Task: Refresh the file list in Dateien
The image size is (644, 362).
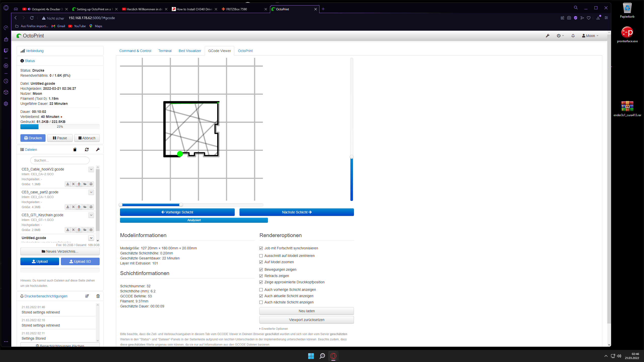Action: click(x=87, y=150)
